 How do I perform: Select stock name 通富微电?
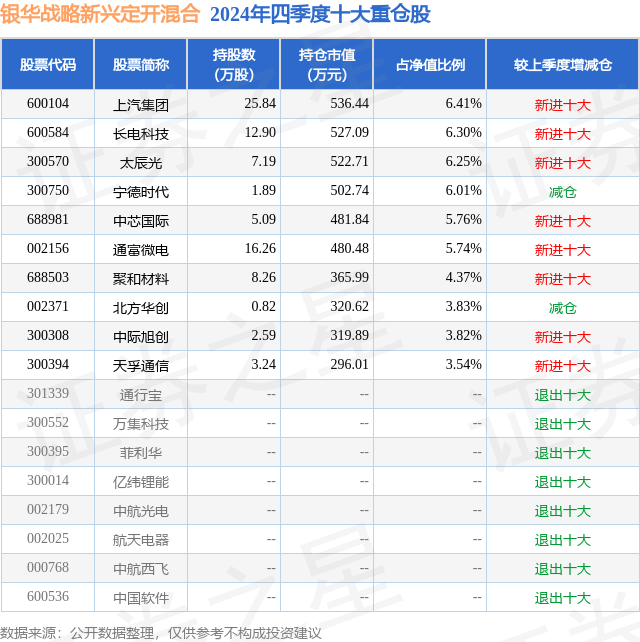141,251
